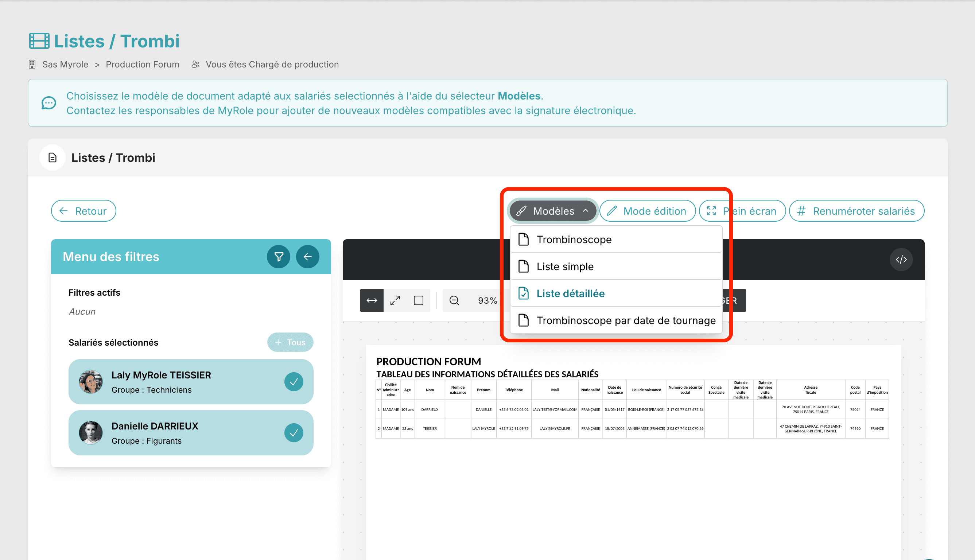Activate Mode édition
Image resolution: width=975 pixels, height=560 pixels.
click(647, 211)
